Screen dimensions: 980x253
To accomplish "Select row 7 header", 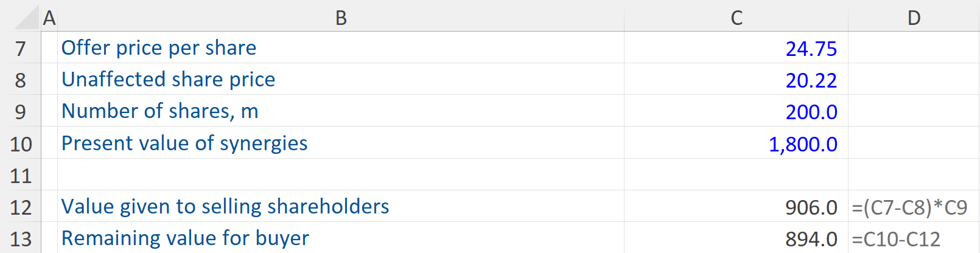I will (x=21, y=49).
